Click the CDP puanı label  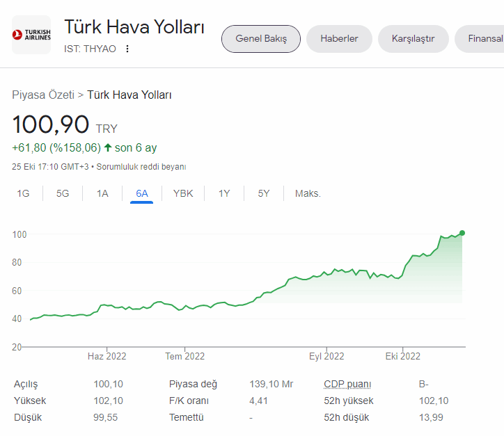point(347,384)
